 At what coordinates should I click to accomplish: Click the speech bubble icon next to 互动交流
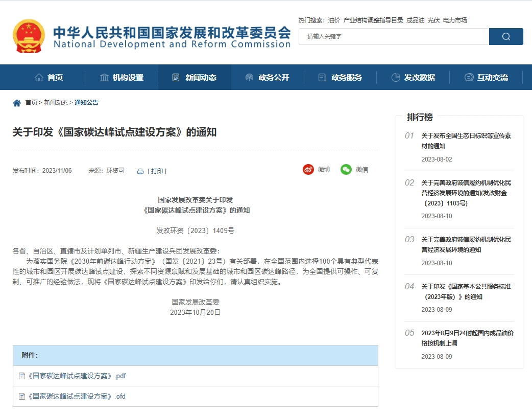tap(468, 77)
